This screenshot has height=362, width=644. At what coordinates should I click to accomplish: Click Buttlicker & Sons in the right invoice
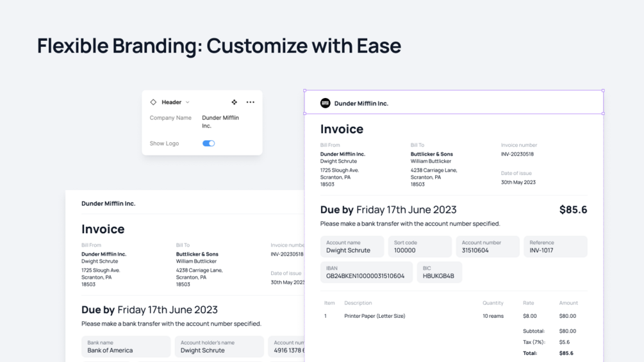point(432,154)
